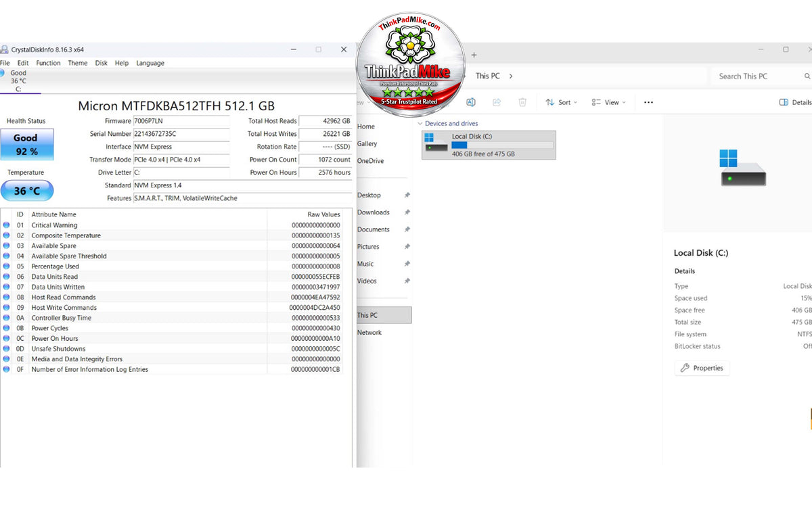The height and width of the screenshot is (510, 812).
Task: Click pin icon next to Videos
Action: tap(407, 281)
